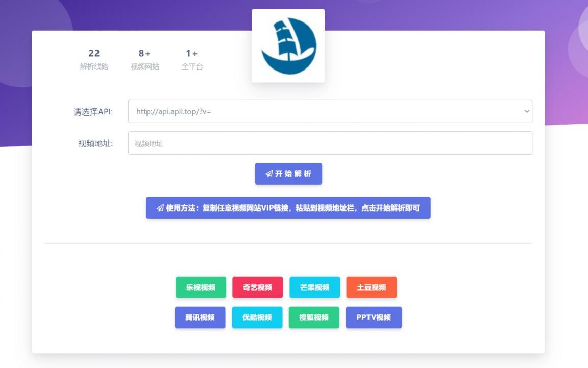Click the sailboat logo image
This screenshot has height=368, width=588.
point(288,46)
